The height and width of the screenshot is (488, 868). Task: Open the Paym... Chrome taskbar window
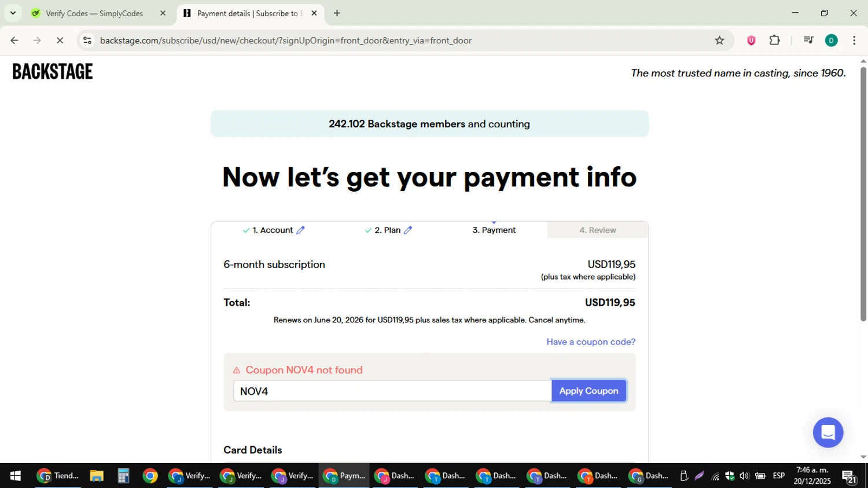point(344,476)
